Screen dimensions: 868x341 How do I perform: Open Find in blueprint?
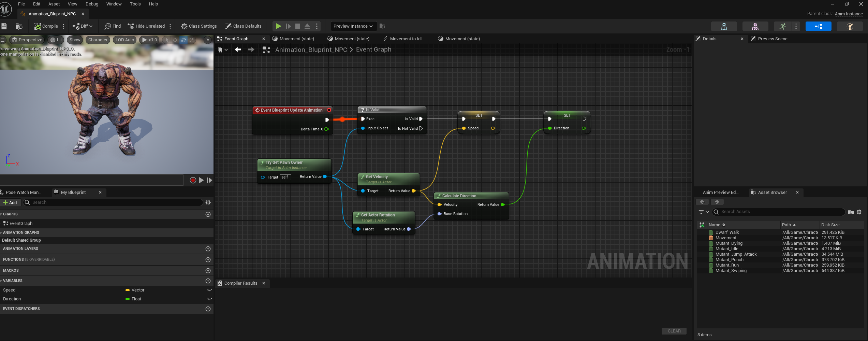pyautogui.click(x=112, y=26)
